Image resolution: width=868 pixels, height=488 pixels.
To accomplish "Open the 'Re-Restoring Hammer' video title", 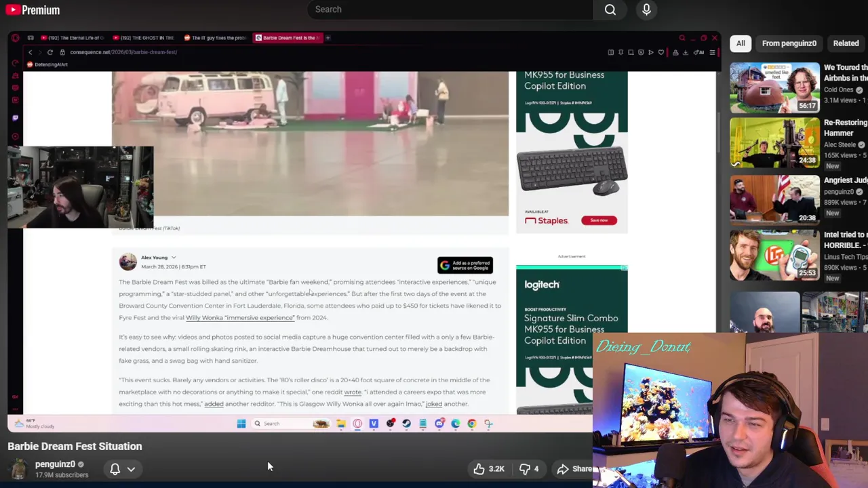I will click(846, 127).
